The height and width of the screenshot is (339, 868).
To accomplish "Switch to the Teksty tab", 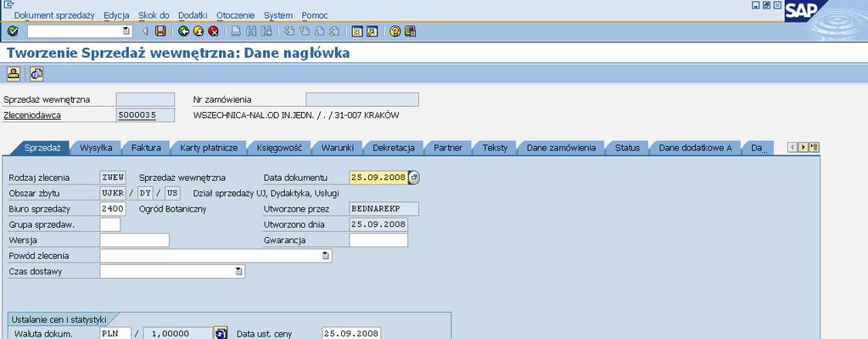I will pos(495,148).
